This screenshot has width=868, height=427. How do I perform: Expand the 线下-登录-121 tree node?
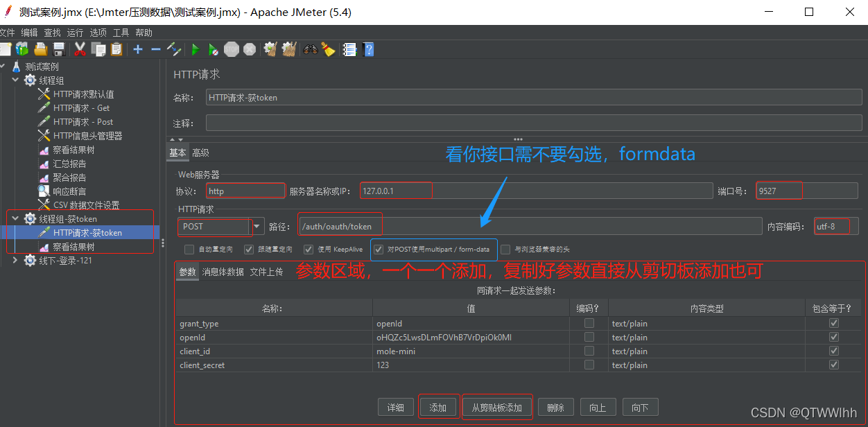[x=15, y=261]
